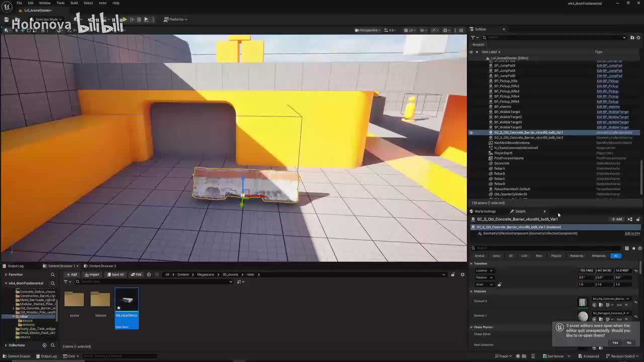The width and height of the screenshot is (644, 362).
Task: Open the Window menu
Action: (45, 3)
